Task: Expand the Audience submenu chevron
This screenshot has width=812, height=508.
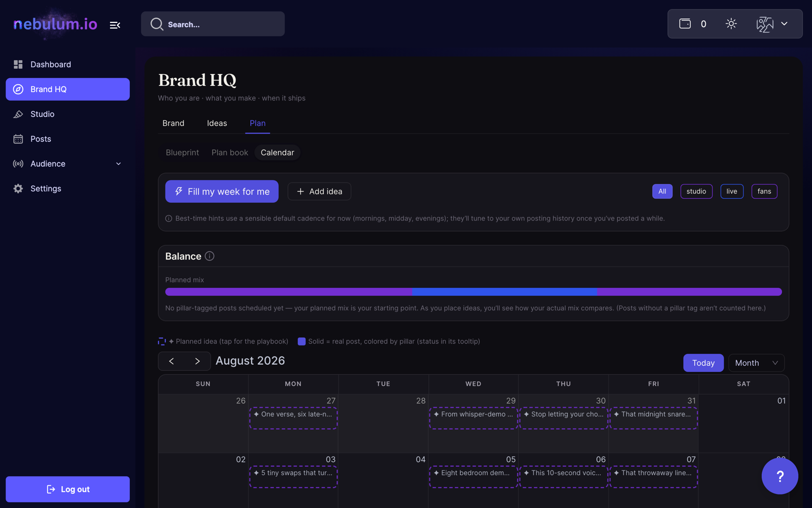Action: [119, 164]
